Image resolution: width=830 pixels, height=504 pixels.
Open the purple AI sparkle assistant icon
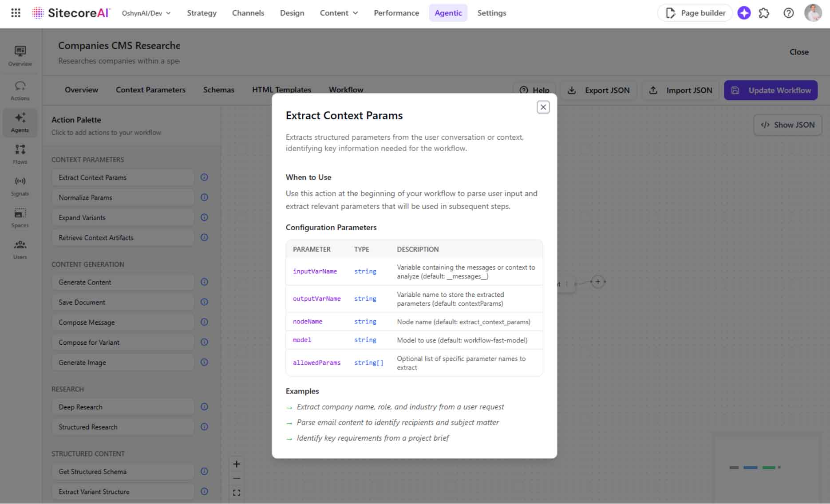(744, 13)
